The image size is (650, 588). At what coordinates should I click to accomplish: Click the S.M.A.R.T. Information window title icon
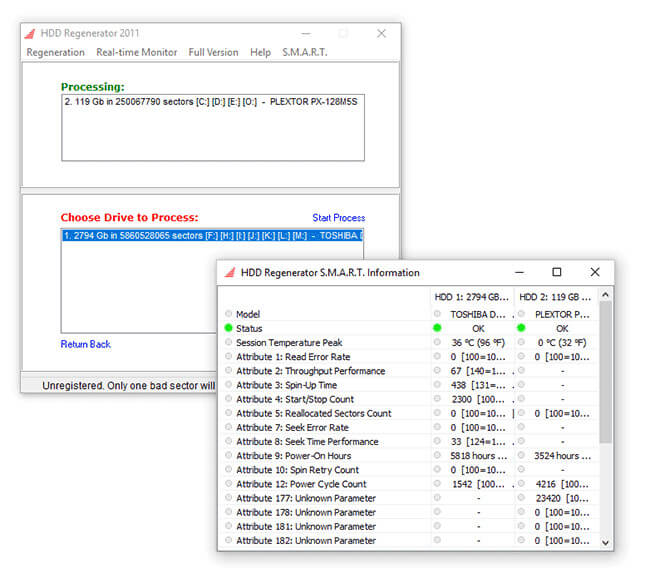click(x=230, y=272)
